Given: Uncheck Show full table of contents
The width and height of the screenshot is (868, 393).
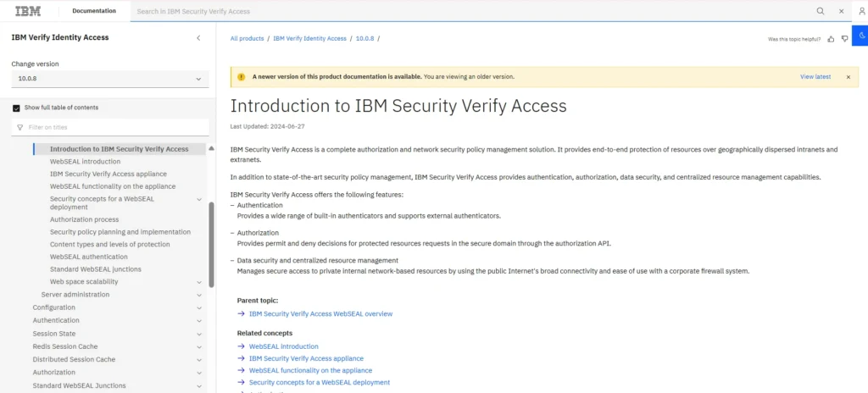Looking at the screenshot, I should tap(16, 108).
